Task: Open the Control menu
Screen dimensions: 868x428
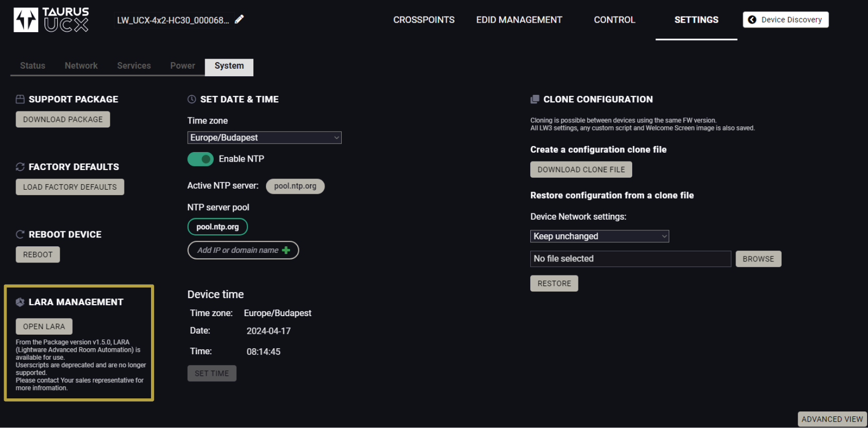Action: [x=615, y=20]
